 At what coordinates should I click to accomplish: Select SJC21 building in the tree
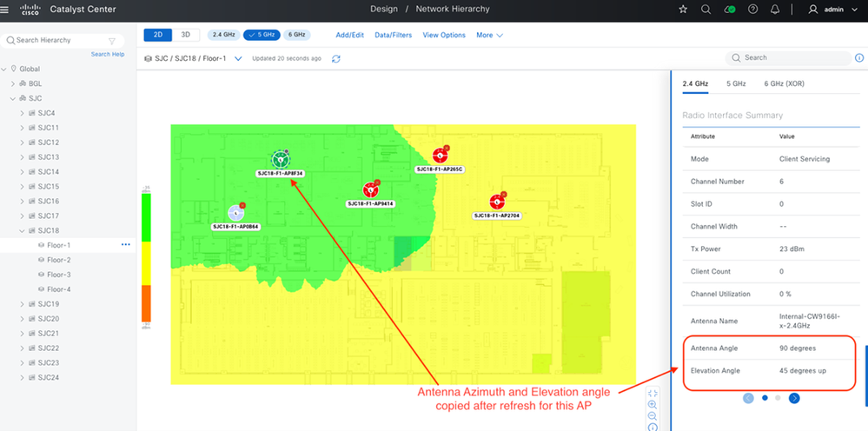48,334
